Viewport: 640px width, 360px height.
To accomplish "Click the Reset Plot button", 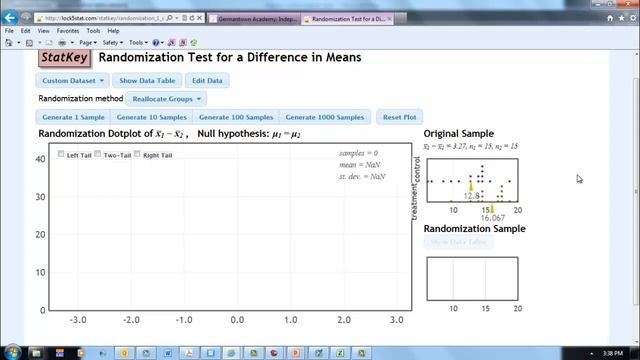I will [400, 117].
